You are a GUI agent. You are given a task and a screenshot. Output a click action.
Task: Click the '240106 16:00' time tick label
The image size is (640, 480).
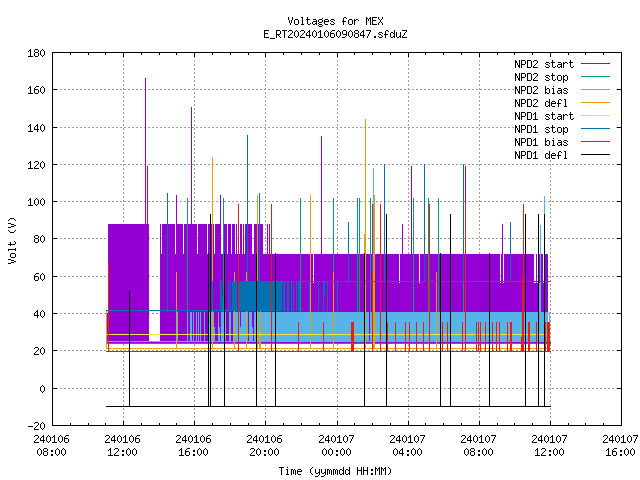point(193,446)
